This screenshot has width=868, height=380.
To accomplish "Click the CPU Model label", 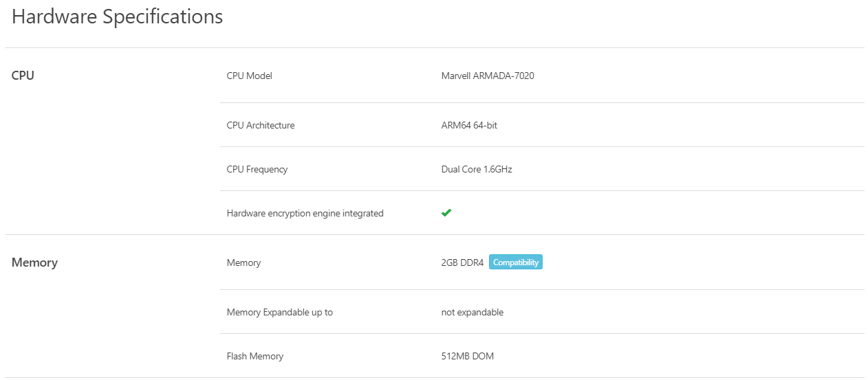I will pyautogui.click(x=249, y=76).
